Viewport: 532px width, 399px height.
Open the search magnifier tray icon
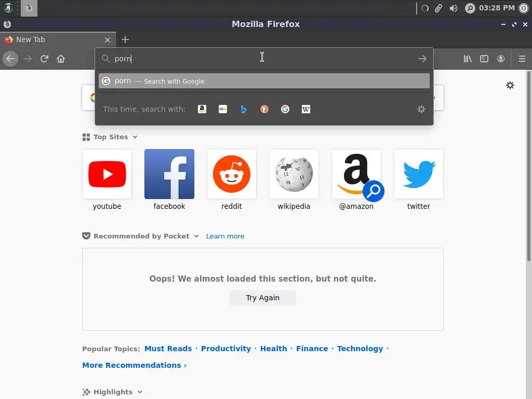(470, 8)
